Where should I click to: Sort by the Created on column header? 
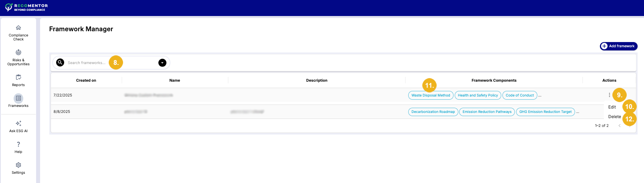point(86,80)
